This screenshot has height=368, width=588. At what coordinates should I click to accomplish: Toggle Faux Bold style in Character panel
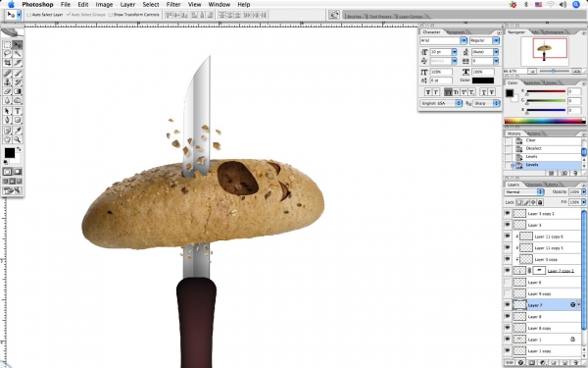click(x=428, y=92)
